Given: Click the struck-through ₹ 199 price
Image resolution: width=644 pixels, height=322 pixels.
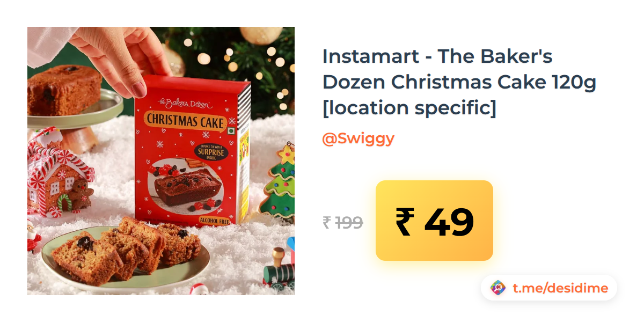Looking at the screenshot, I should coord(343,222).
